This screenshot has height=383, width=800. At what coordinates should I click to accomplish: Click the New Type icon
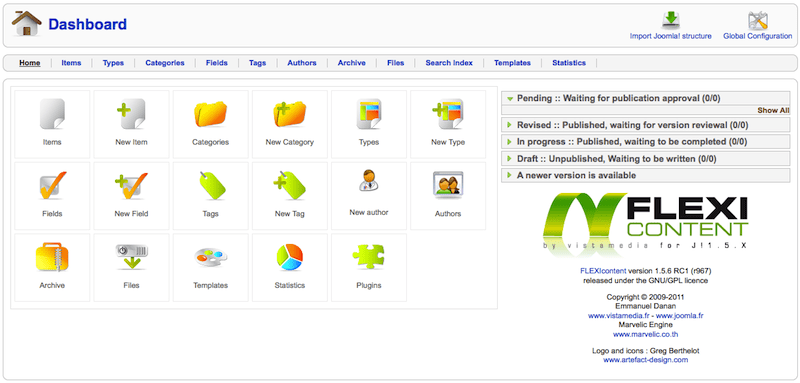click(x=447, y=114)
